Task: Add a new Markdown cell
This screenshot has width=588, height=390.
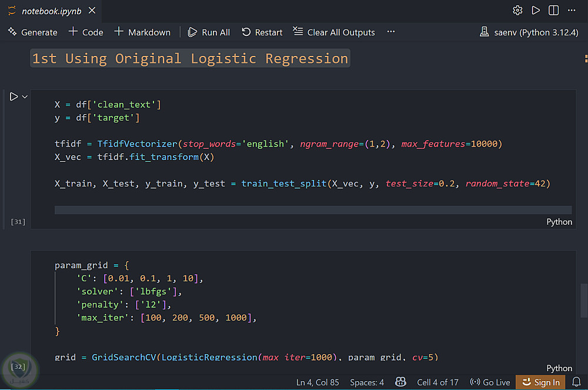Action: click(142, 32)
